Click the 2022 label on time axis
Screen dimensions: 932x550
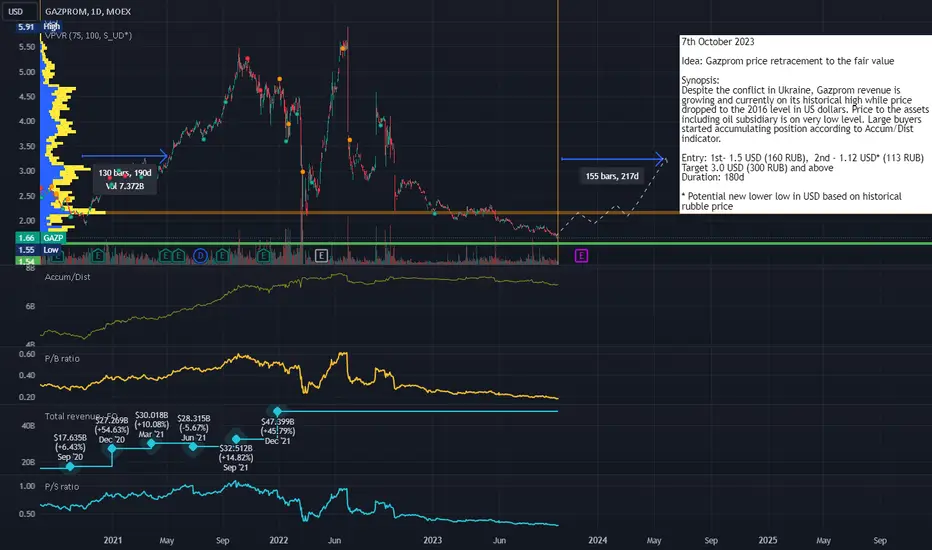tap(279, 540)
